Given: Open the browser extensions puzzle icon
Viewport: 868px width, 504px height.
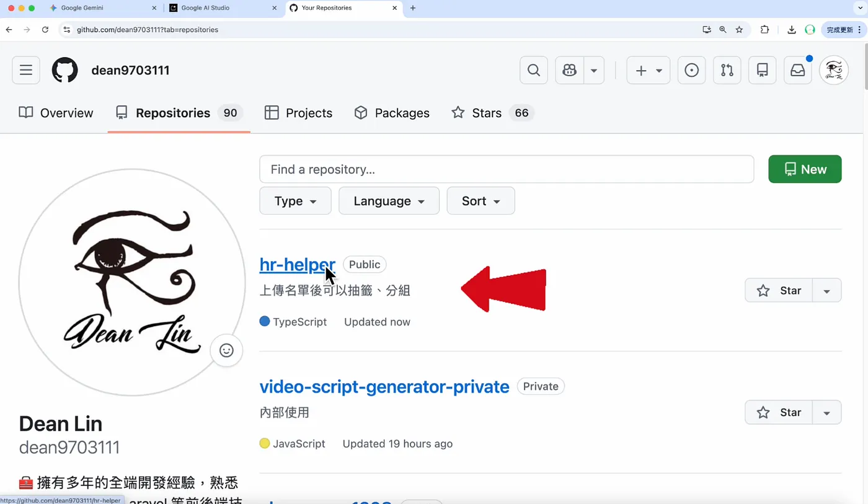Looking at the screenshot, I should click(x=764, y=29).
